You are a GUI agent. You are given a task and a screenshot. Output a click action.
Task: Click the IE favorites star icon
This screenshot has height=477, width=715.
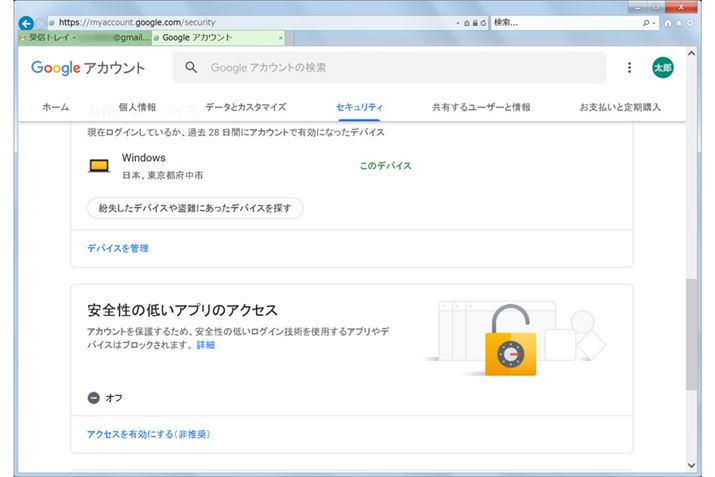pos(679,23)
